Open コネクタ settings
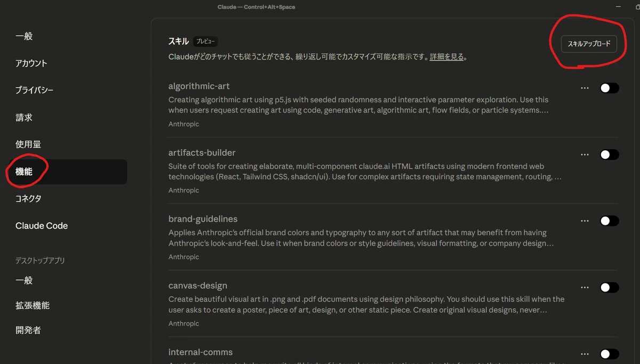This screenshot has width=640, height=364. click(x=28, y=199)
